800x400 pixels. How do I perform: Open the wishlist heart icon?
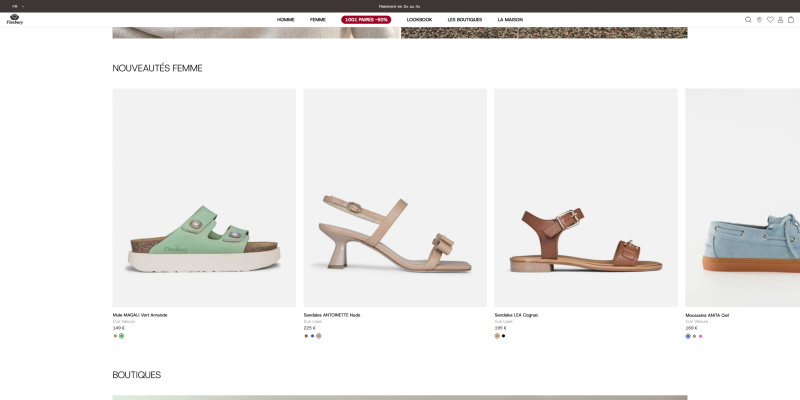point(770,19)
